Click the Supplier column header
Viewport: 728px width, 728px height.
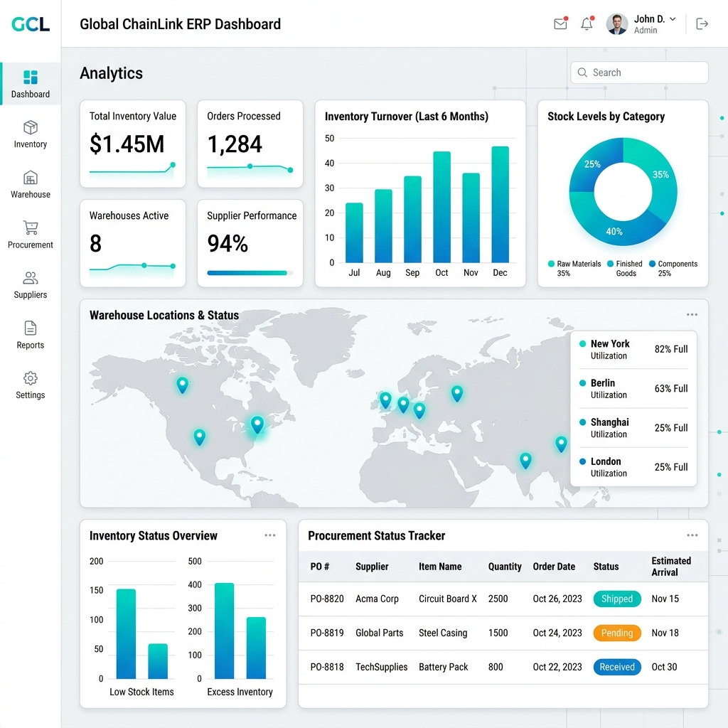pyautogui.click(x=372, y=567)
